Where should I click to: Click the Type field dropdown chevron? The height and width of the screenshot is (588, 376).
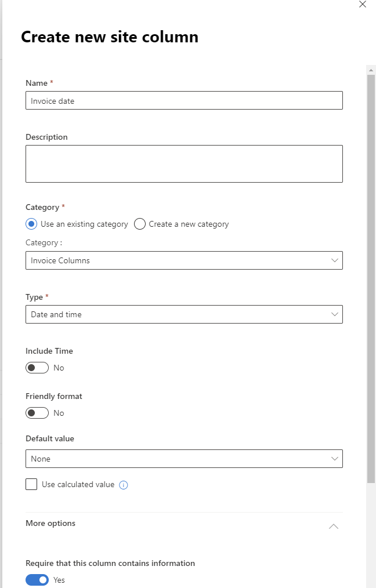pos(335,314)
